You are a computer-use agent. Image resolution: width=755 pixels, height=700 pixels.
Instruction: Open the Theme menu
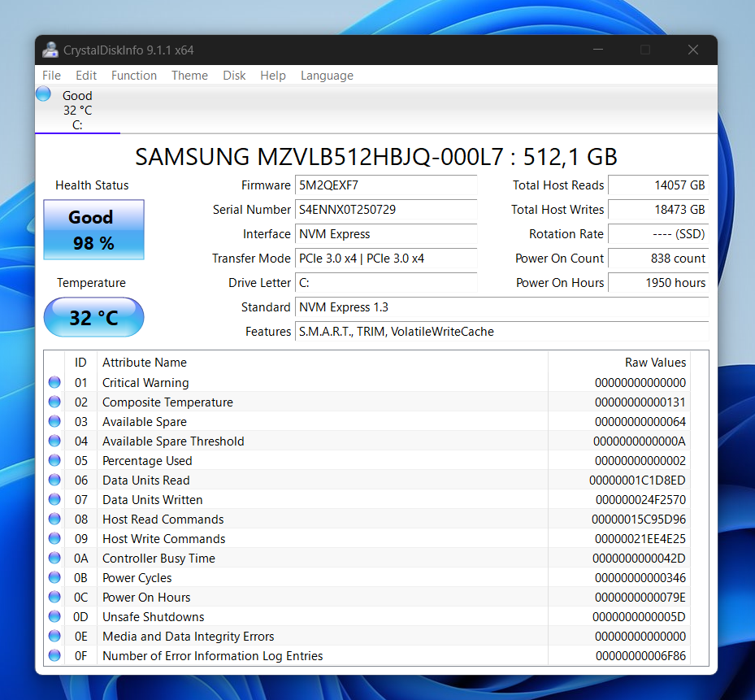coord(189,76)
